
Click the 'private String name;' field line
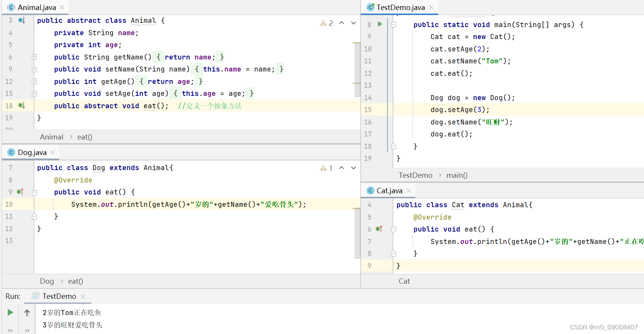click(x=96, y=33)
